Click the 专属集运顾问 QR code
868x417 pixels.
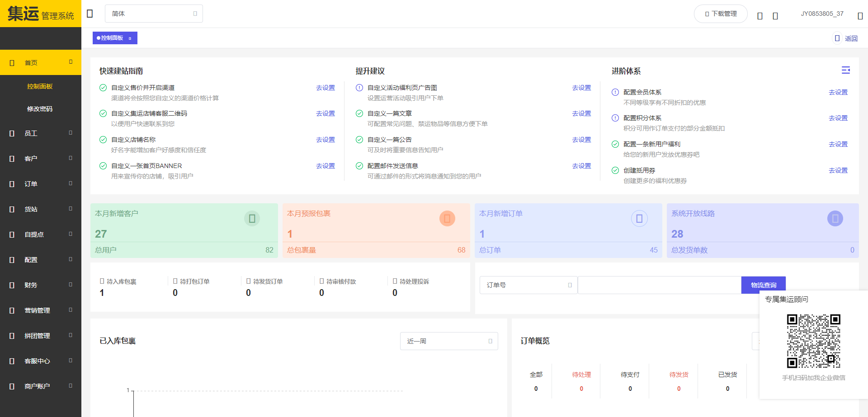click(813, 341)
